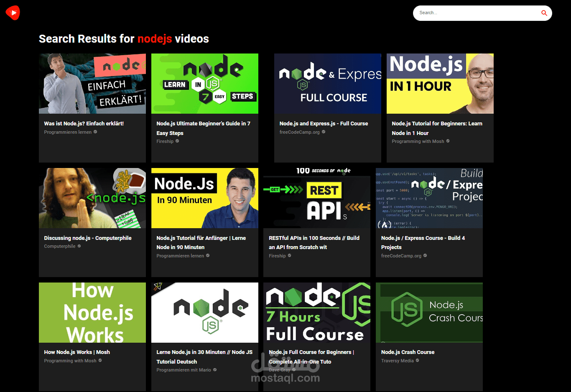The width and height of the screenshot is (571, 392).
Task: Click 'Programming with Mosh' under How Node.js Works
Action: pos(70,361)
